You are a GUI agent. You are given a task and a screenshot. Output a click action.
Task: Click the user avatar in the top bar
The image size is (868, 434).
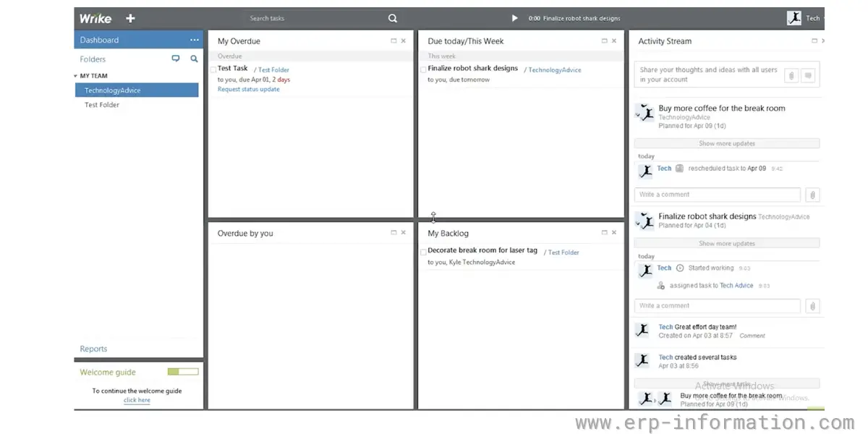click(x=794, y=18)
